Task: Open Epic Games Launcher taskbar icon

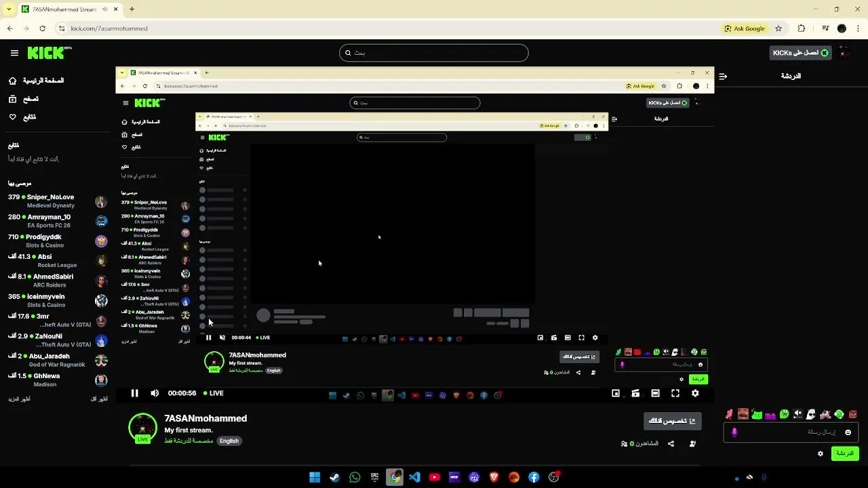Action: pos(374,477)
